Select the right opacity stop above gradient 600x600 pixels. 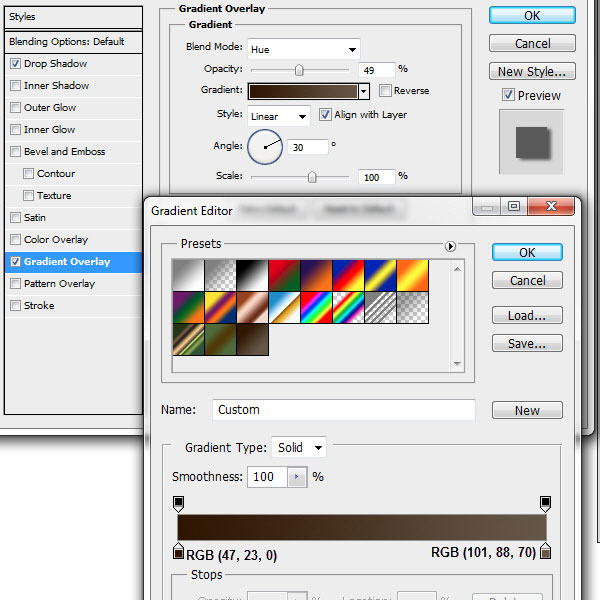click(x=545, y=504)
